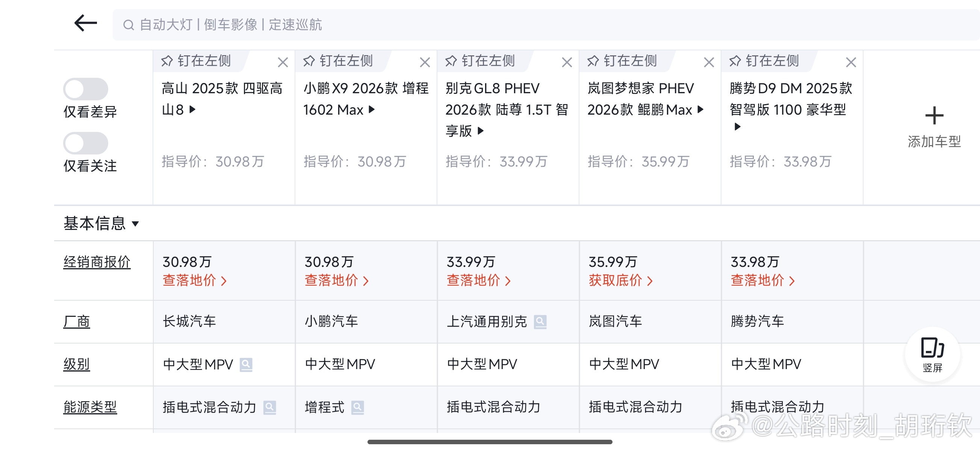This screenshot has height=451, width=980.
Task: Remove the 小鹏X9 column with the X
Action: click(x=425, y=62)
